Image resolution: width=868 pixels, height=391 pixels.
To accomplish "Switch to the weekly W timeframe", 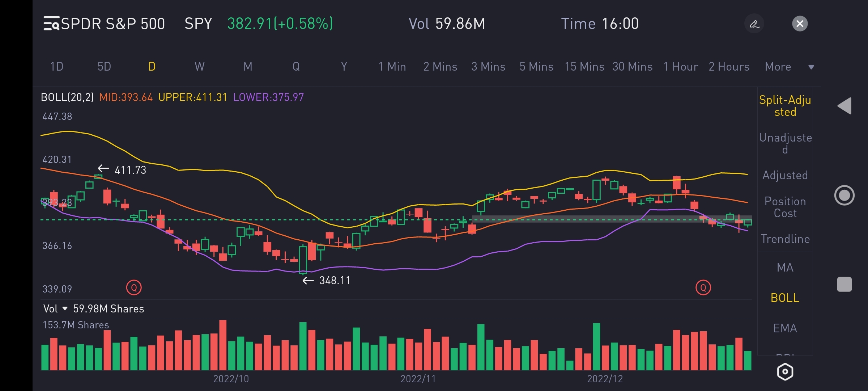I will click(x=200, y=67).
